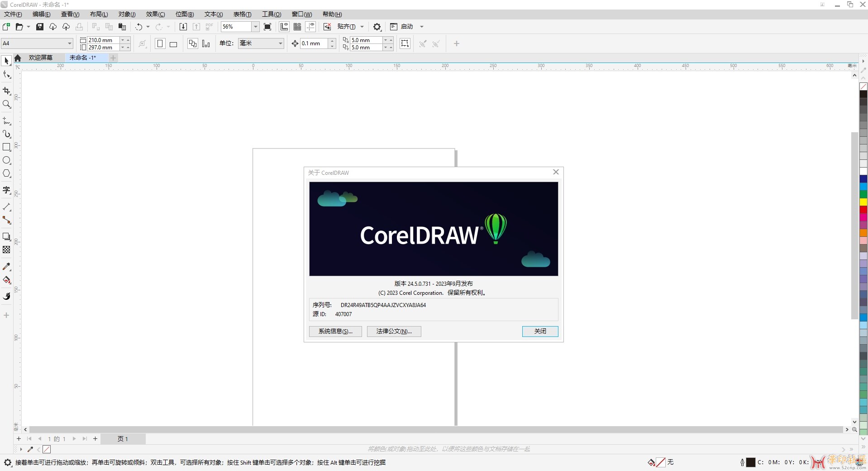Select the Shape edit tool

[x=6, y=75]
